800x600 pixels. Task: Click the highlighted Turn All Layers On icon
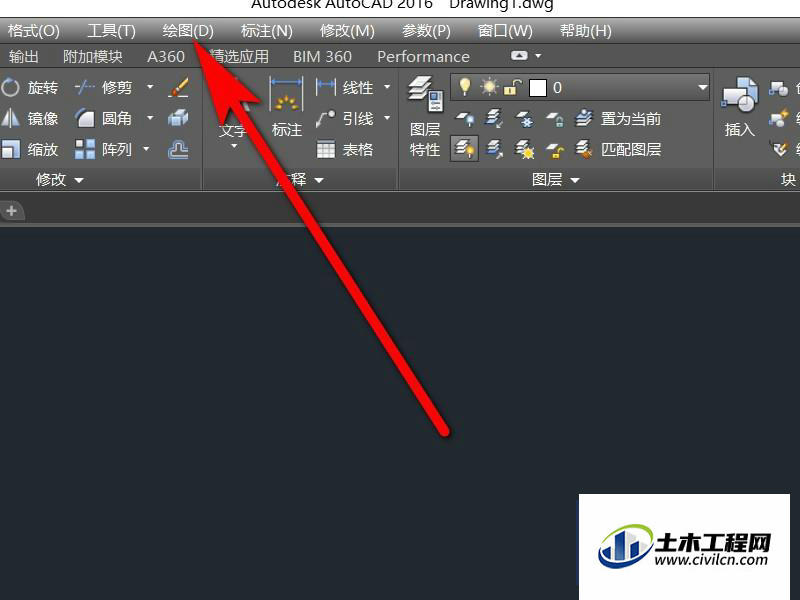[464, 149]
